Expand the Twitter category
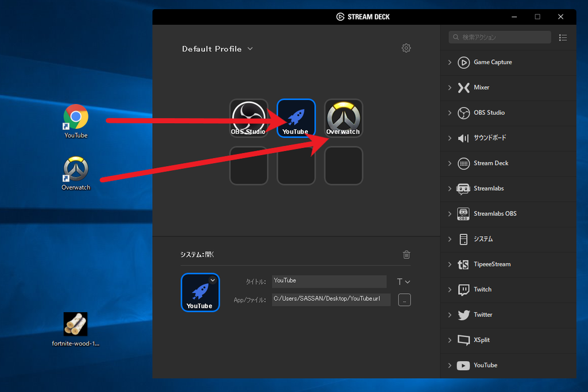This screenshot has width=588, height=392. point(450,314)
